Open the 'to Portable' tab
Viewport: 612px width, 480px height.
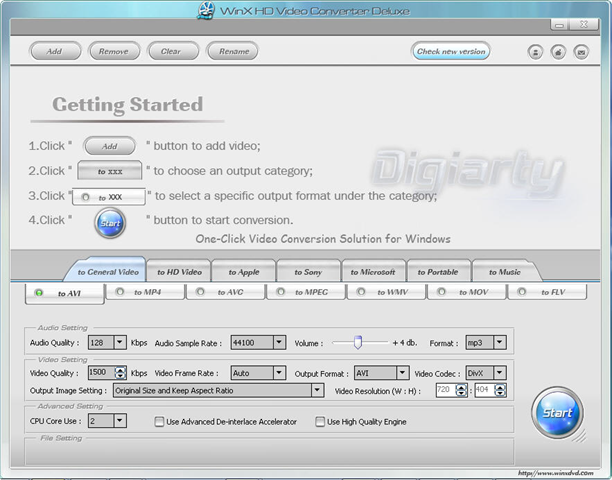point(438,272)
